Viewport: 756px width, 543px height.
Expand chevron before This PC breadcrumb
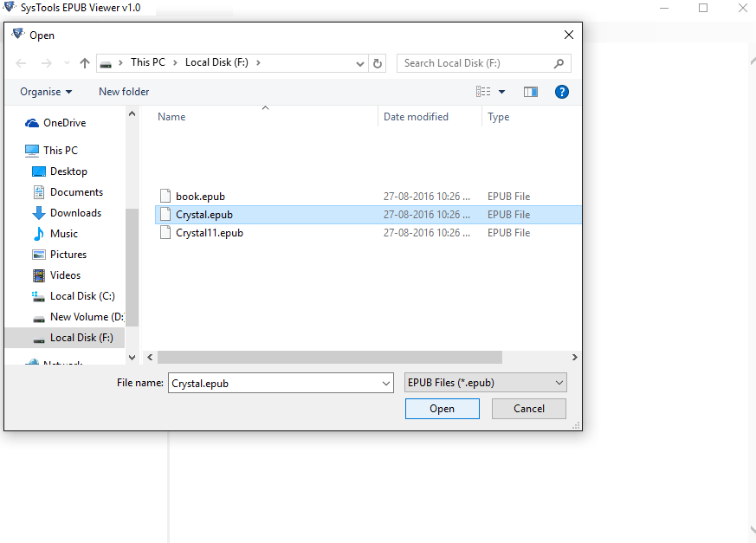(120, 62)
